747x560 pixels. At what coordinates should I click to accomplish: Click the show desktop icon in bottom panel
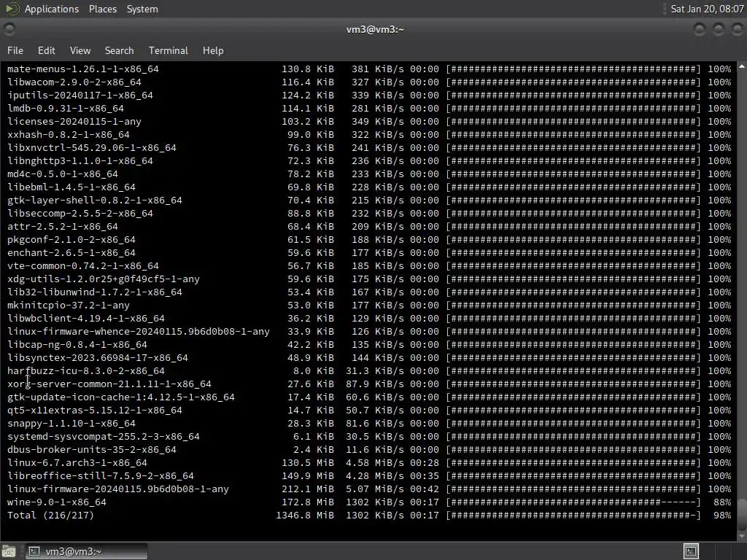tap(9, 551)
